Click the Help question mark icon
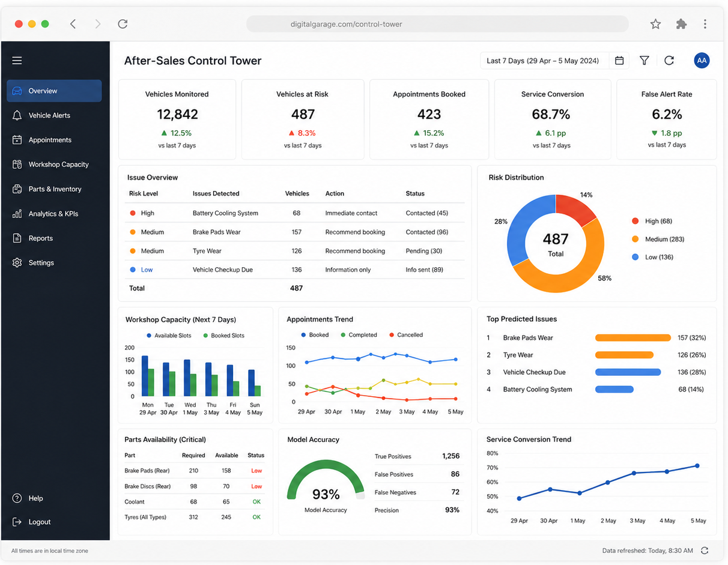 coord(17,498)
